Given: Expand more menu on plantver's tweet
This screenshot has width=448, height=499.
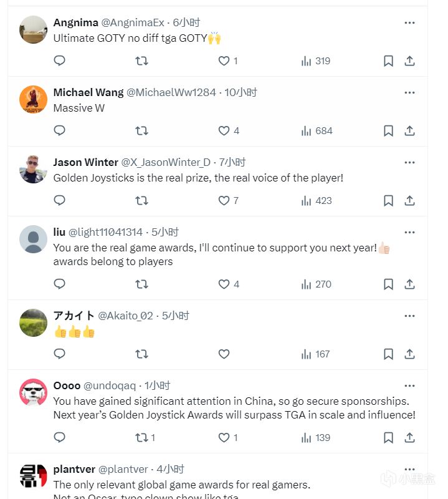Looking at the screenshot, I should [x=409, y=470].
